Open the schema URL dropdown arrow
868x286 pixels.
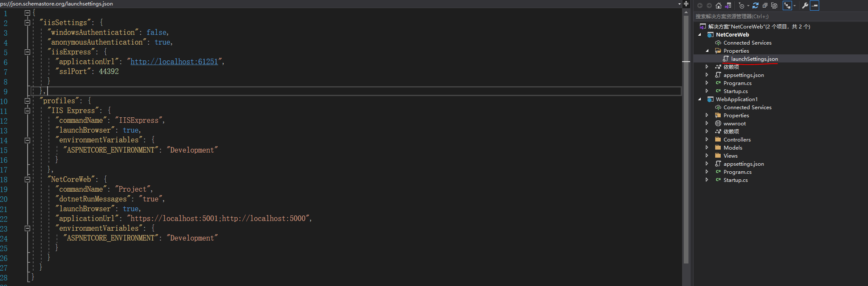(679, 4)
